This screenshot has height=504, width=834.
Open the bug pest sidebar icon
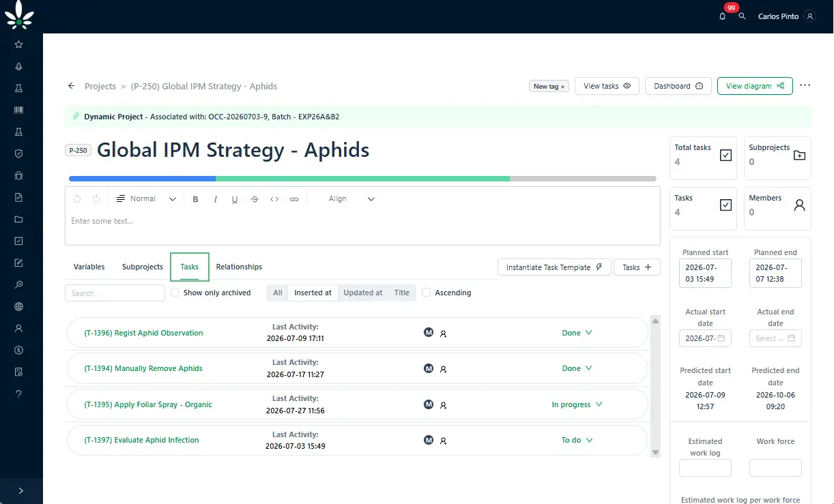pos(18,175)
